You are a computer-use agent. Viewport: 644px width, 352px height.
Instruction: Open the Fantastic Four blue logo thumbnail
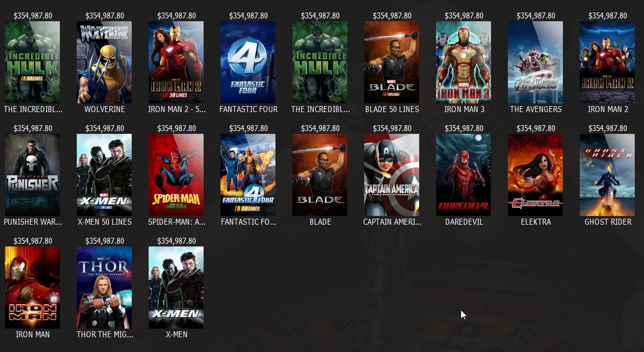pyautogui.click(x=248, y=63)
